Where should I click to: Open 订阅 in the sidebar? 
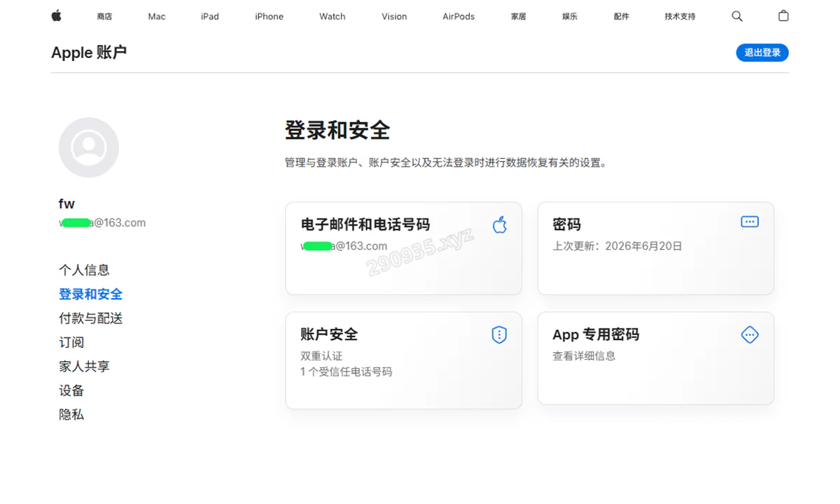pyautogui.click(x=71, y=342)
